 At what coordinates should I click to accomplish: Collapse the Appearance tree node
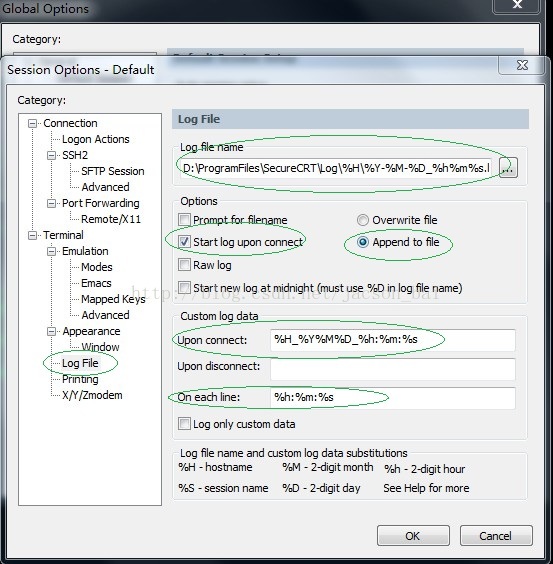[51, 331]
